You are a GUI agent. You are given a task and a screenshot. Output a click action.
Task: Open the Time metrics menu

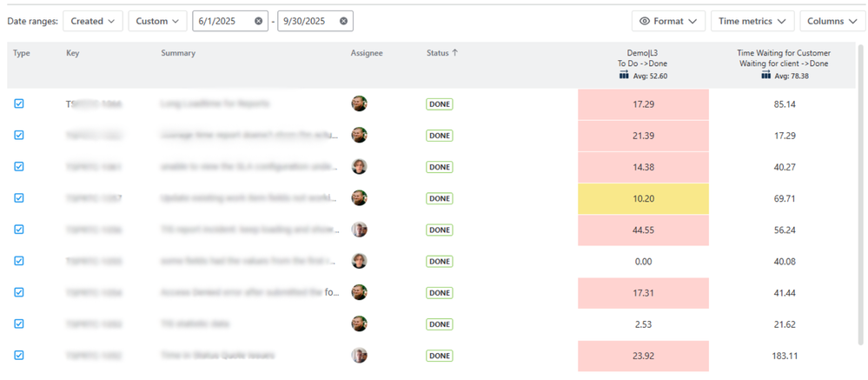752,21
